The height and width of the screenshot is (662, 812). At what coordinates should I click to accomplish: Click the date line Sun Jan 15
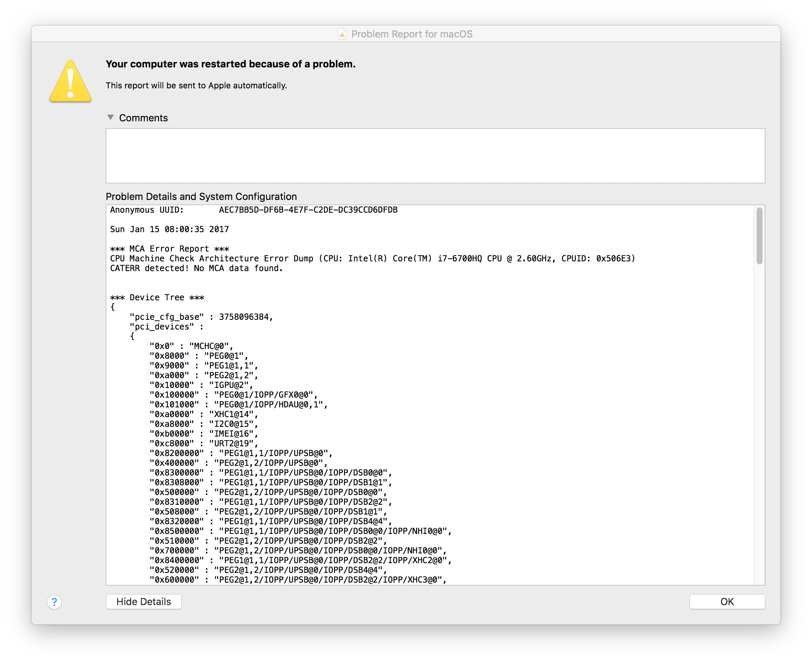click(169, 230)
